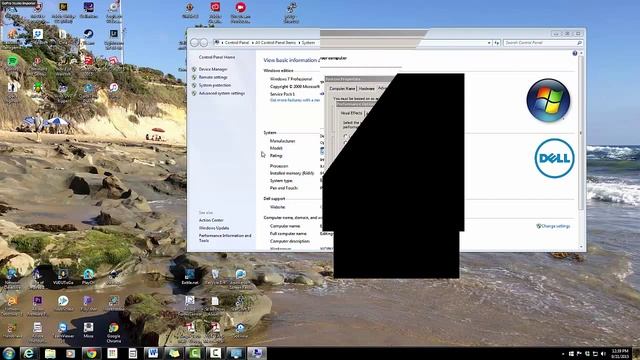Switch to the Computer Name tab
This screenshot has width=640, height=360.
342,89
